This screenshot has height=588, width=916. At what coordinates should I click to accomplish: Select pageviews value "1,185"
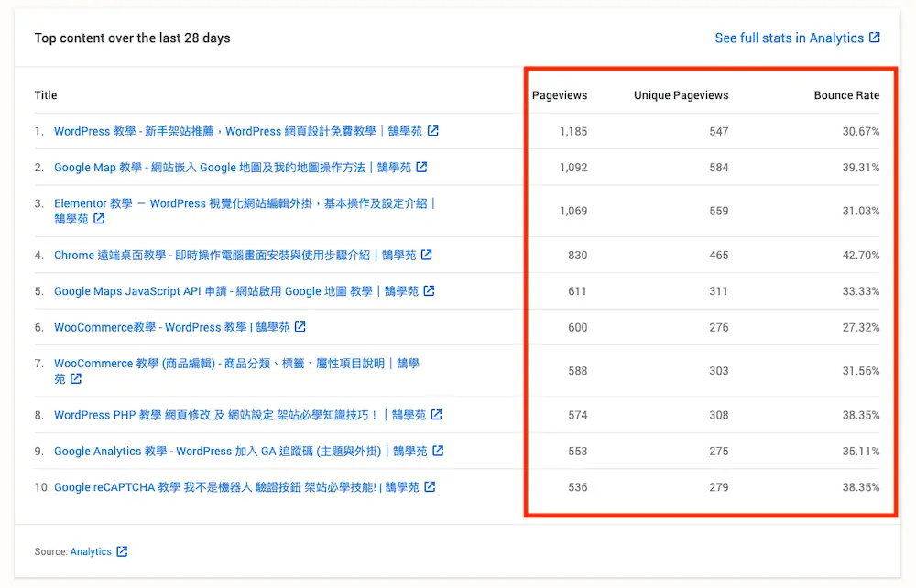tap(573, 131)
